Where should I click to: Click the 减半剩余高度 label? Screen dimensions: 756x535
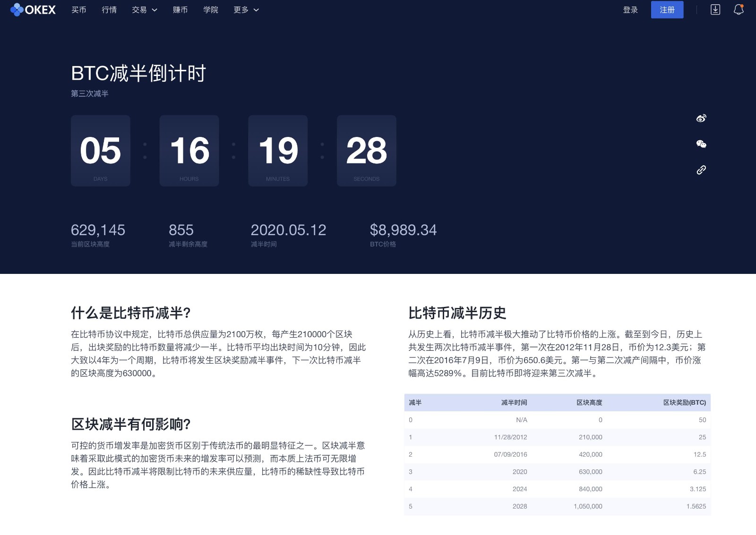pyautogui.click(x=188, y=244)
